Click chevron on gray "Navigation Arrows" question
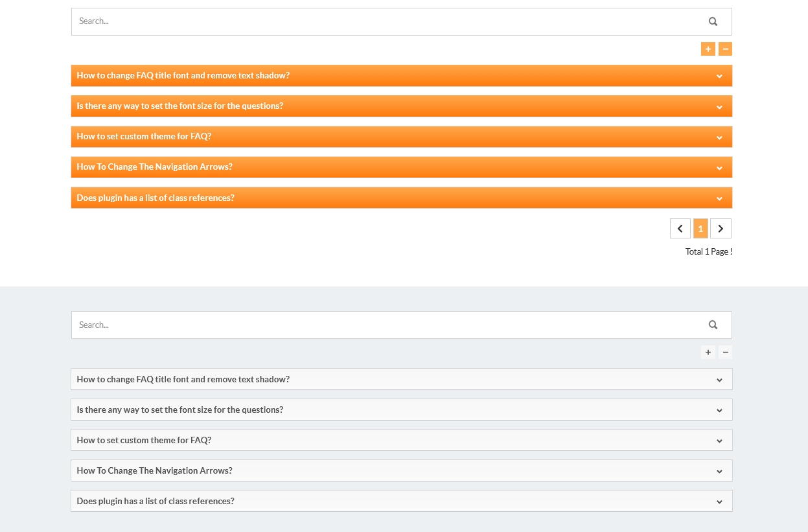The width and height of the screenshot is (808, 532). 719,471
